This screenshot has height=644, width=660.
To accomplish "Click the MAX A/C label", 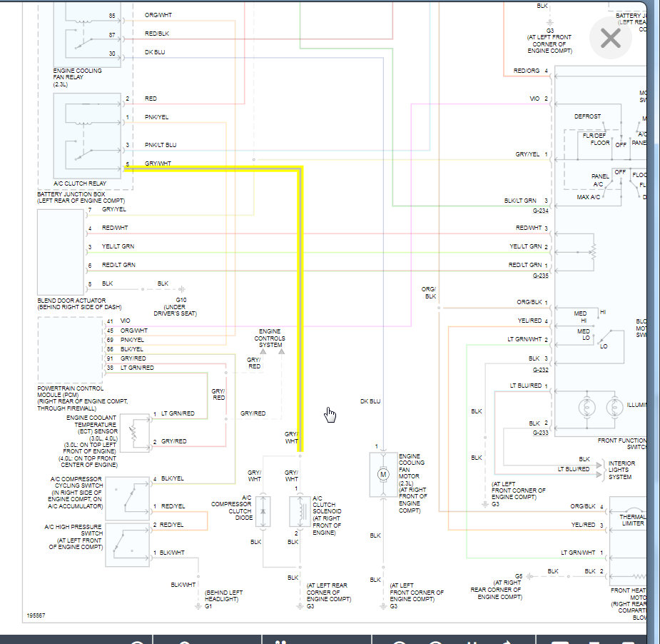I will (x=588, y=197).
